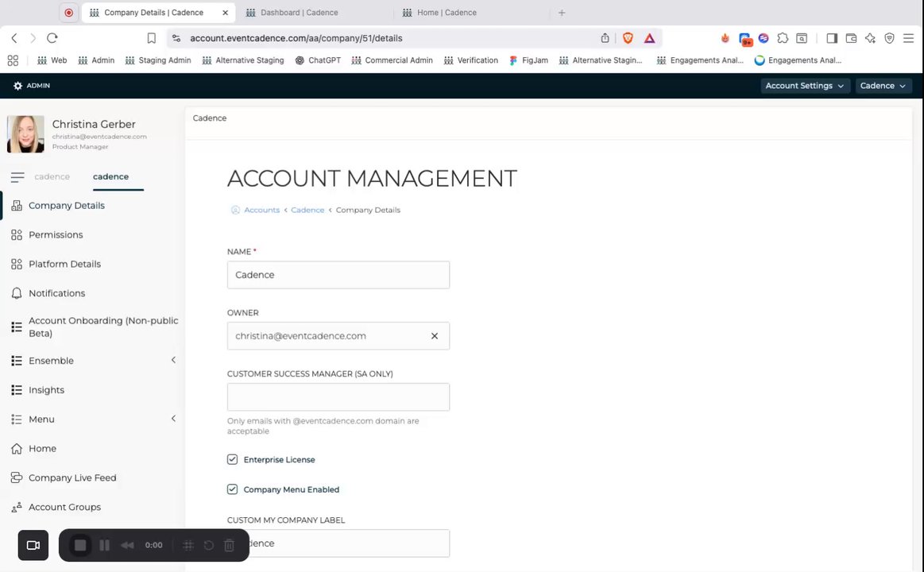Image resolution: width=924 pixels, height=572 pixels.
Task: Click the address bar URL
Action: tap(296, 38)
